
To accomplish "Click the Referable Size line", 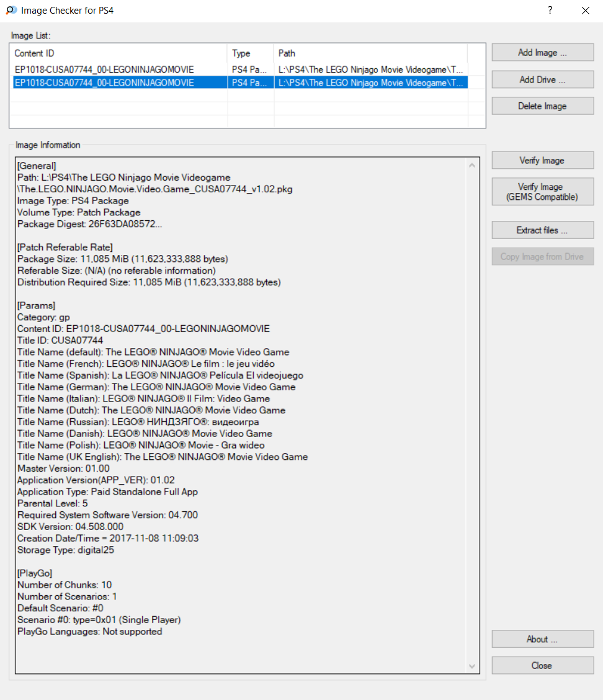I will 116,271.
